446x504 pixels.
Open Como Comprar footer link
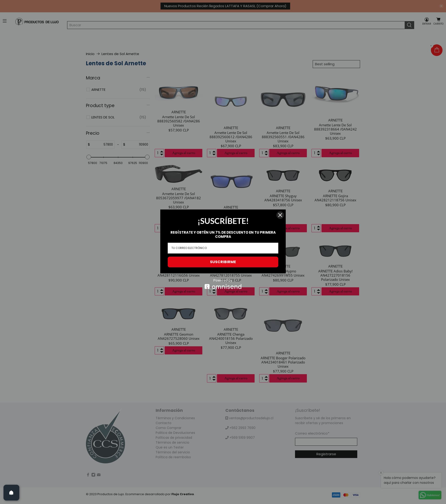click(168, 428)
